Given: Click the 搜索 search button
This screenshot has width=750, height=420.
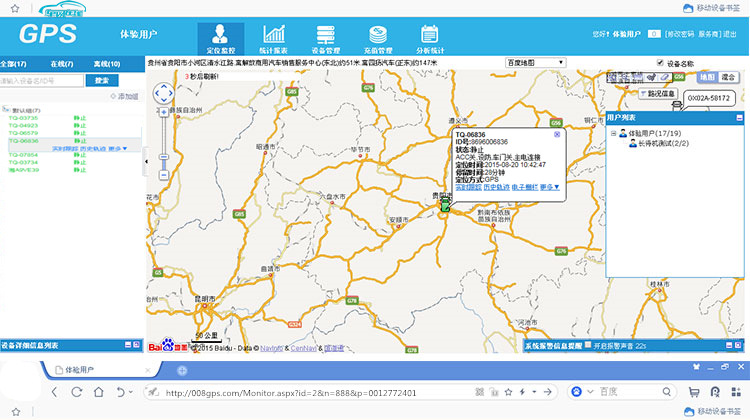Looking at the screenshot, I should point(102,80).
